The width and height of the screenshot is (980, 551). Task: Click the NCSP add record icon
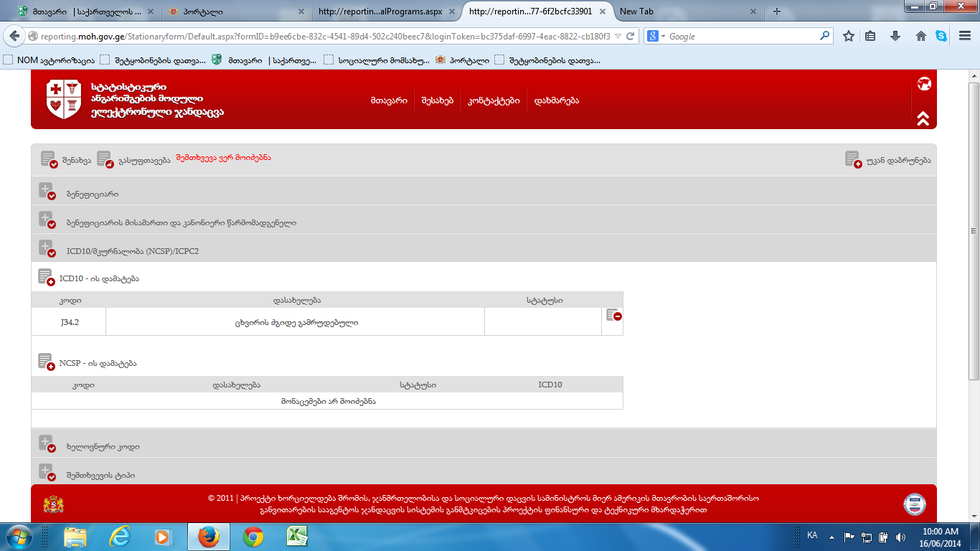(x=46, y=362)
